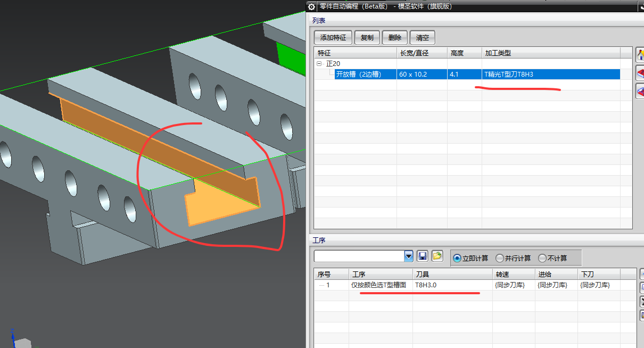Open the yellow folder load icon
This screenshot has width=644, height=348.
437,256
